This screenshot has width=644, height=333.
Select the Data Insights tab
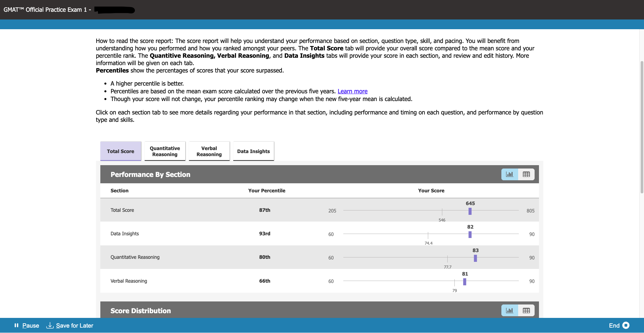pos(253,151)
